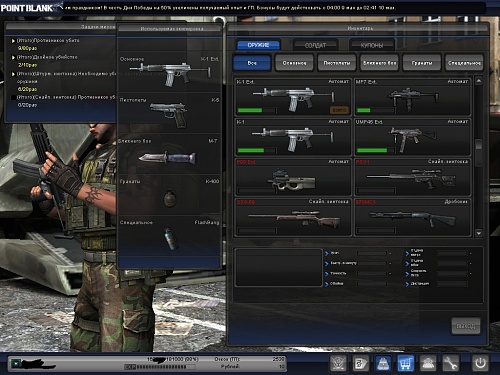Toggle the Снайп. винтовка mission checkbox
Screen dimensions: 500x375
[x=13, y=97]
